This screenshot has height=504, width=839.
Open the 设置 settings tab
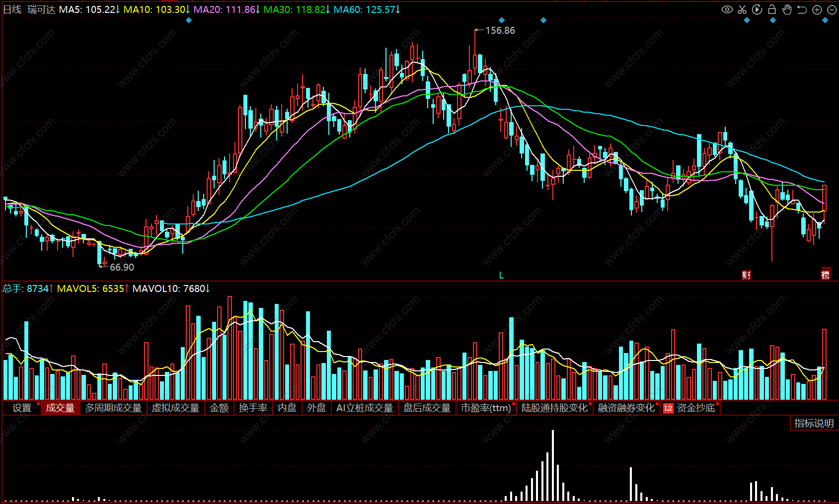pos(22,408)
